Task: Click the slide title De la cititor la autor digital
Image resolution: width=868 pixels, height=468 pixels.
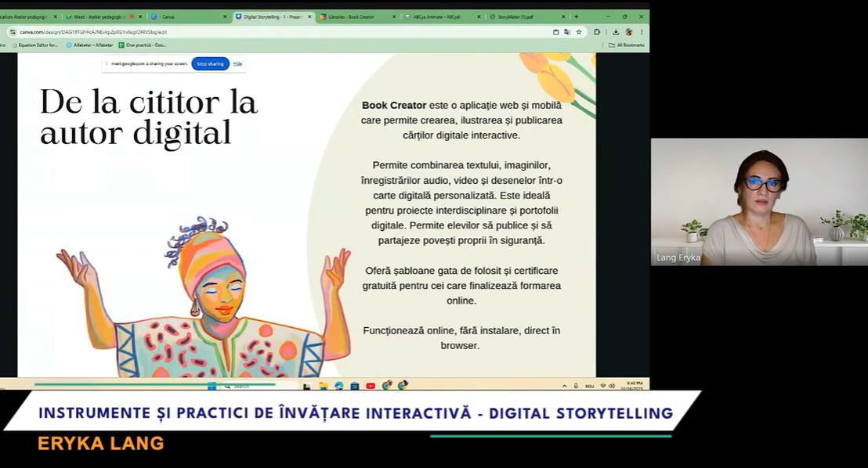Action: coord(148,117)
